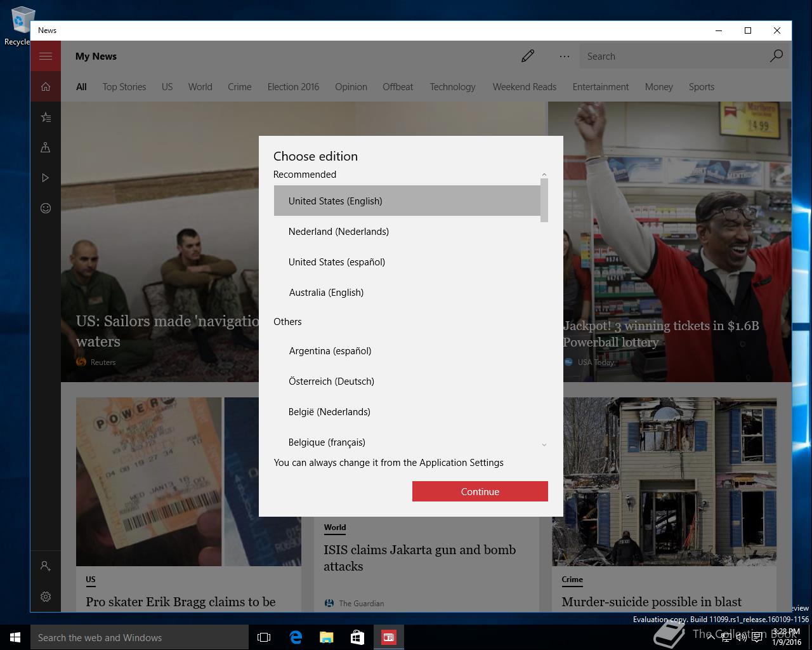The image size is (812, 650).
Task: Open Interests star list icon
Action: coord(46,117)
